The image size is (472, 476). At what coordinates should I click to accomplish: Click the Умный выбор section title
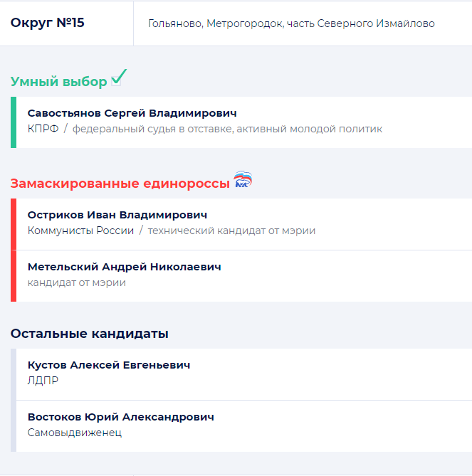(x=58, y=81)
